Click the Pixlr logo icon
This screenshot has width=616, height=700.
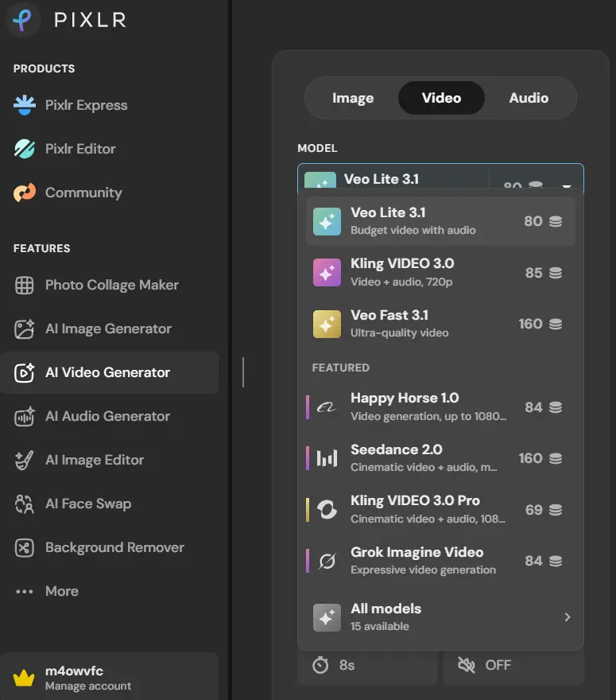[x=23, y=20]
